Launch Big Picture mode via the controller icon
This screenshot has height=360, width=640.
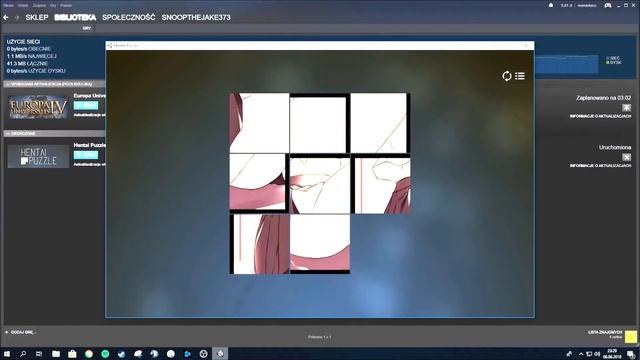coord(608,5)
